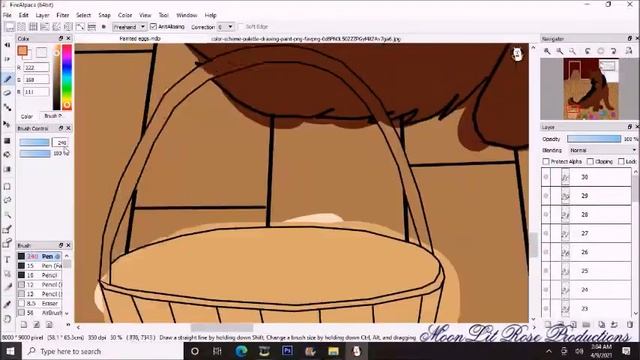Click Zoom In icon in Navigator

point(547,51)
